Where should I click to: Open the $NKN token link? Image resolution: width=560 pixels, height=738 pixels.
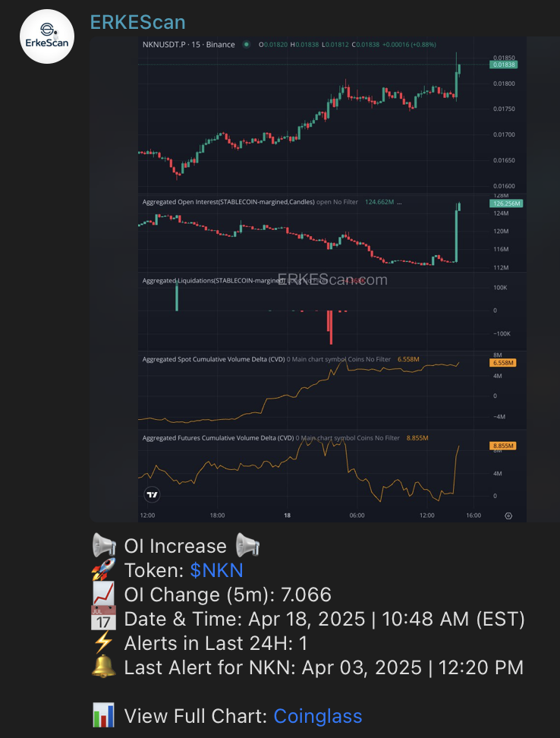[216, 570]
